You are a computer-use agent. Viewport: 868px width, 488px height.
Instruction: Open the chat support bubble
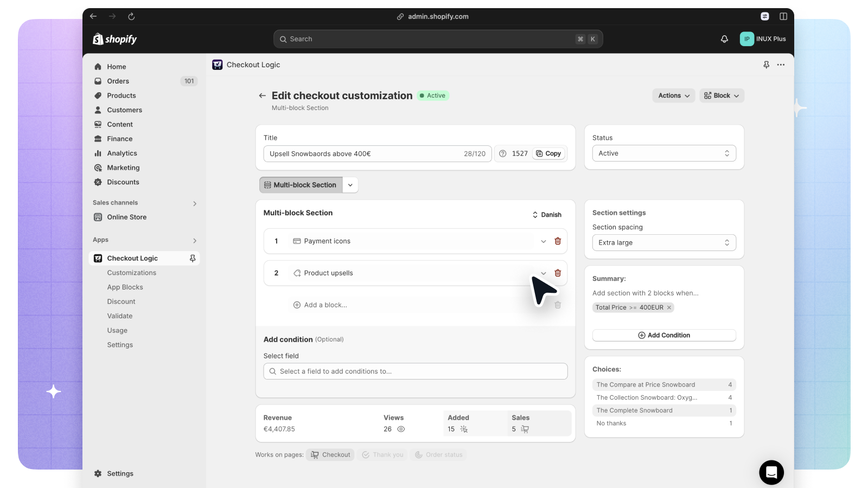click(x=771, y=472)
